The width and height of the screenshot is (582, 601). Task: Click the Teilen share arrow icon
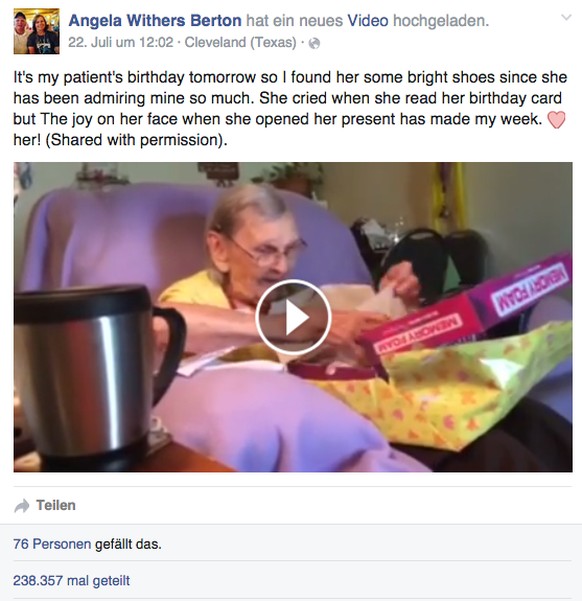click(x=21, y=506)
